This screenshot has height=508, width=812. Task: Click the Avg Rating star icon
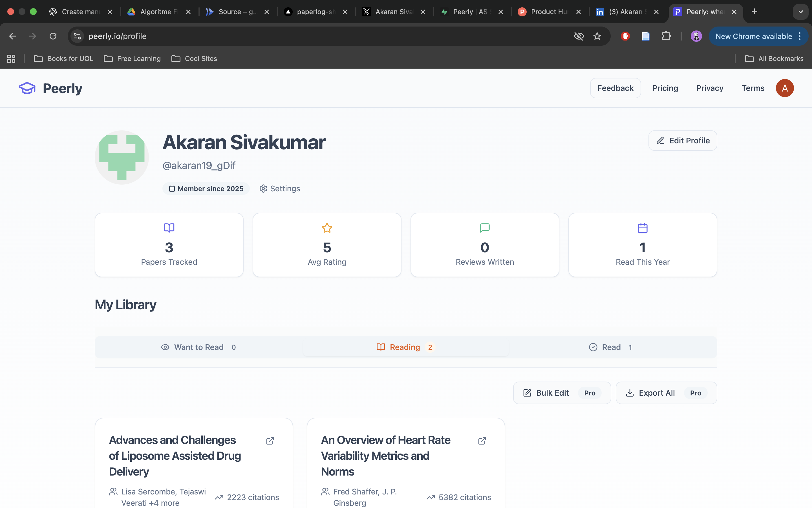pos(327,228)
